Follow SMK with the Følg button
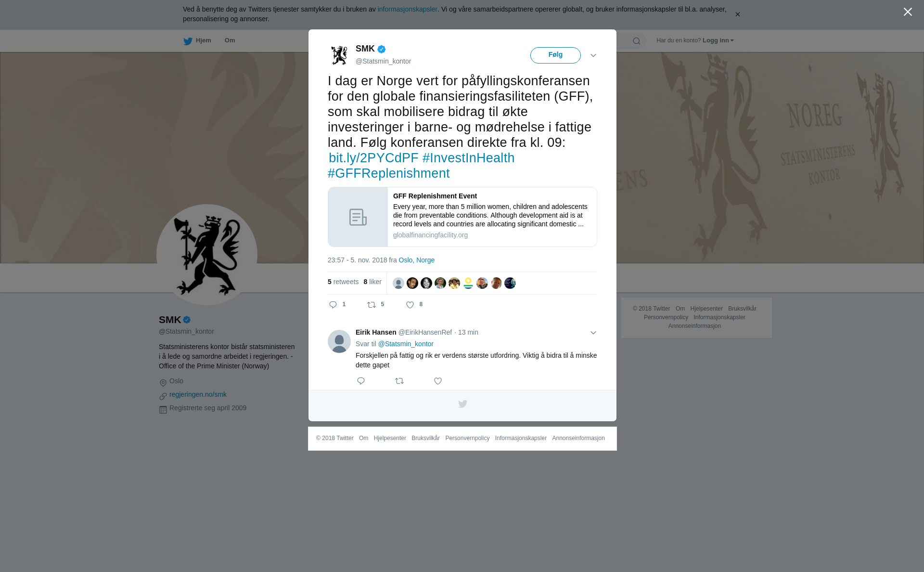This screenshot has height=572, width=924. (x=555, y=55)
